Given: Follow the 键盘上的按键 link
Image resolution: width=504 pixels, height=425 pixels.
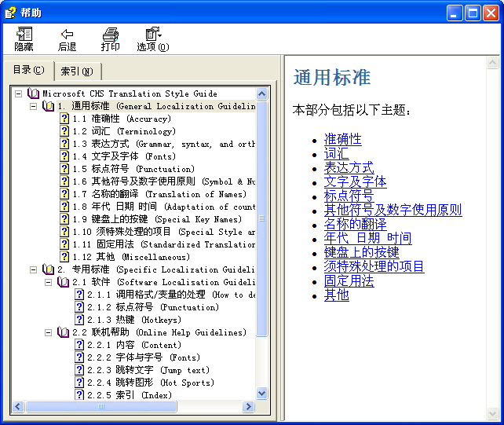Looking at the screenshot, I should pos(361,252).
